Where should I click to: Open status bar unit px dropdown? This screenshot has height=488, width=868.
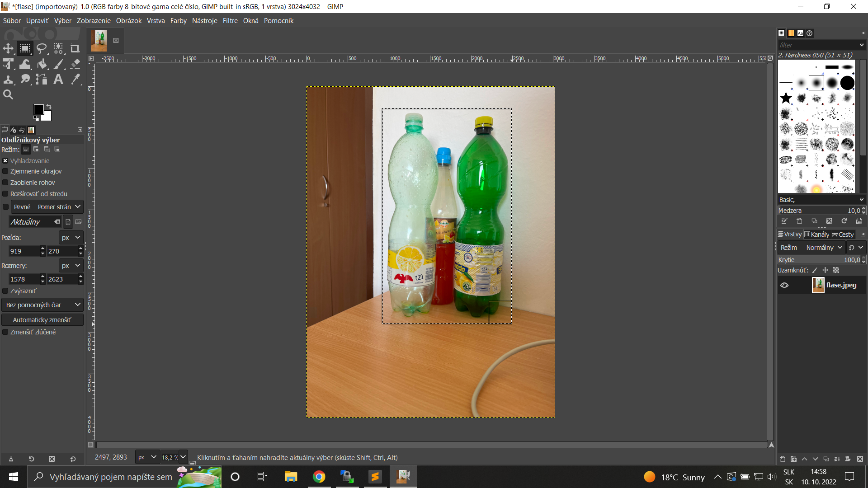click(147, 457)
